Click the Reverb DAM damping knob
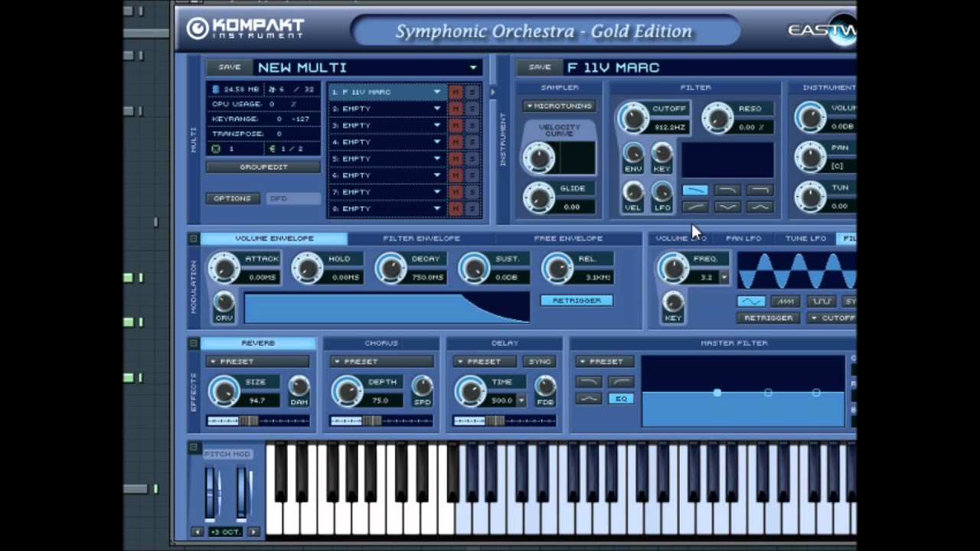980x551 pixels. 299,386
